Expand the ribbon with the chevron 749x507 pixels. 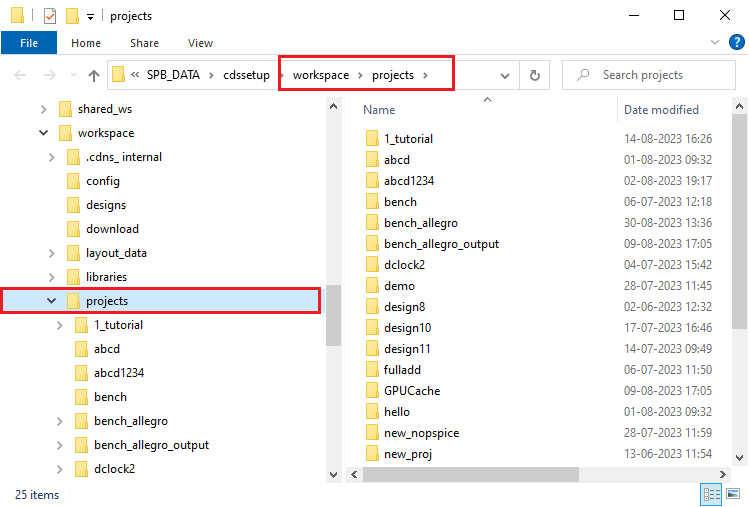click(714, 43)
